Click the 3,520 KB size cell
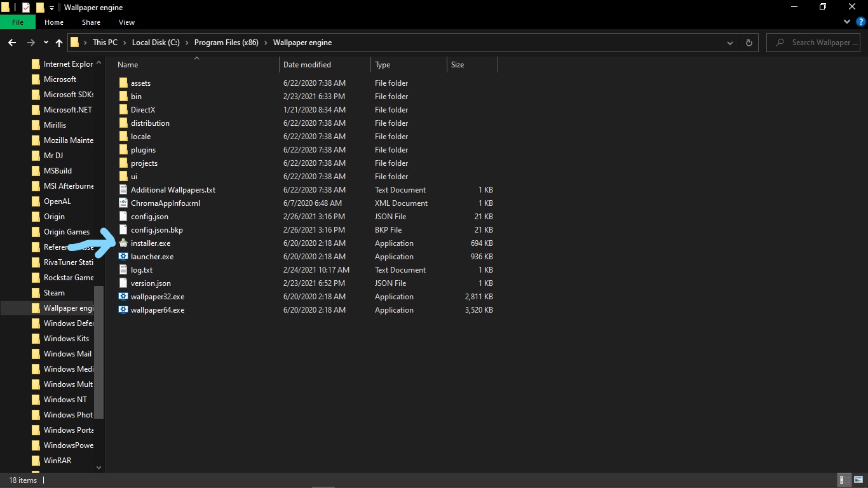The image size is (868, 488). [x=479, y=310]
